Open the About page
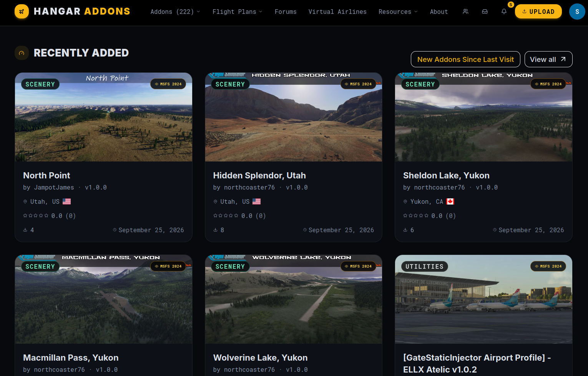Viewport: 588px width, 376px height. [439, 12]
